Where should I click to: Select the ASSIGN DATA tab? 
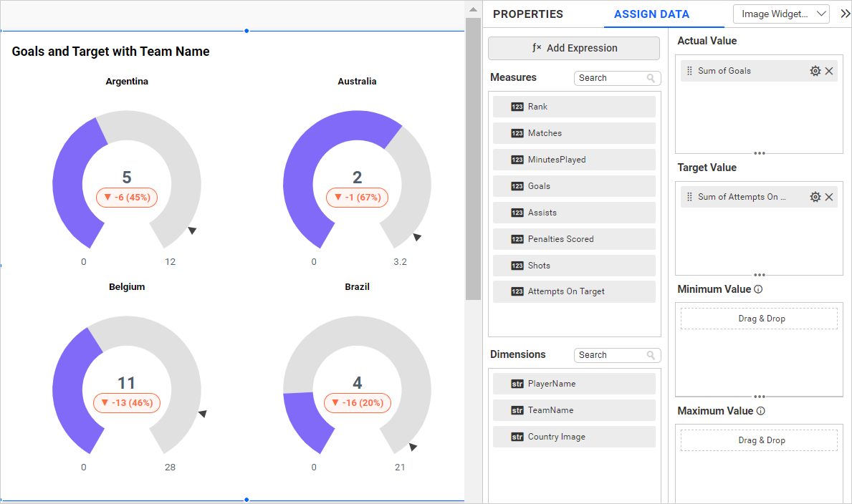tap(651, 14)
